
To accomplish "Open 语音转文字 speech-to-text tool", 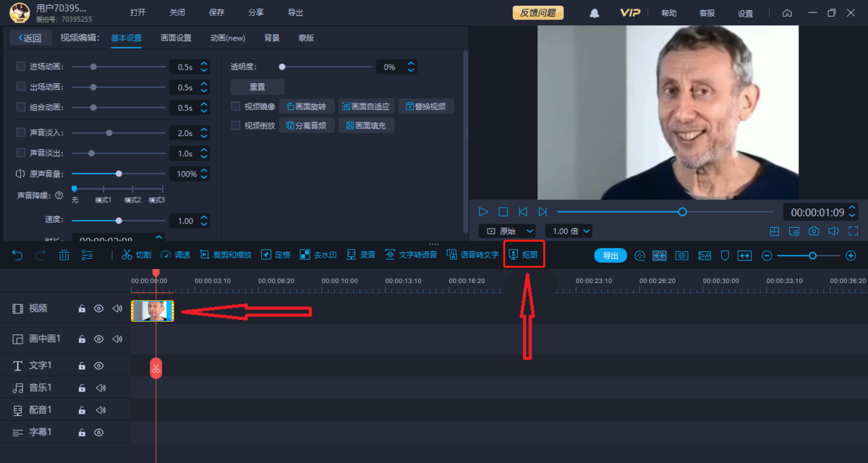I will (473, 255).
